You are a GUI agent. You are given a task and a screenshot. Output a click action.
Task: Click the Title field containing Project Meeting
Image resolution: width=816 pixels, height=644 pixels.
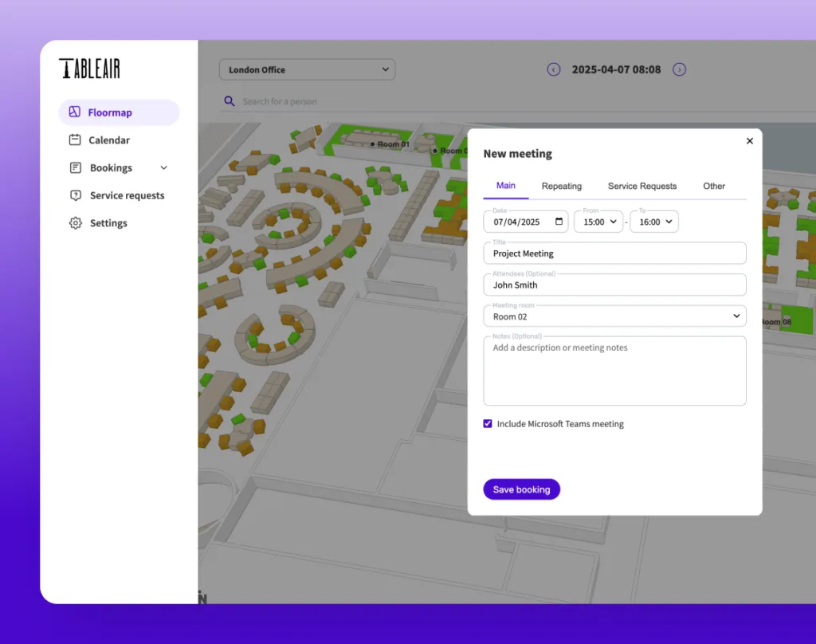pyautogui.click(x=614, y=253)
